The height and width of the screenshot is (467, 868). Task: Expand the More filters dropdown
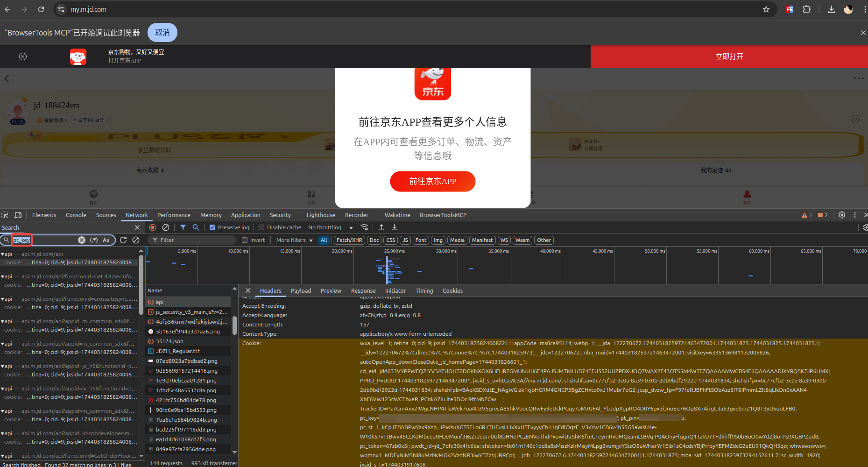pos(294,240)
